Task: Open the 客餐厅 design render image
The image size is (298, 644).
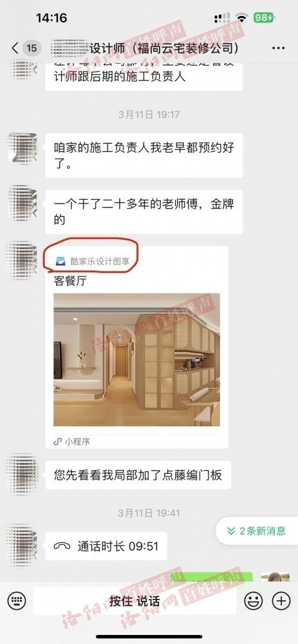Action: click(136, 359)
